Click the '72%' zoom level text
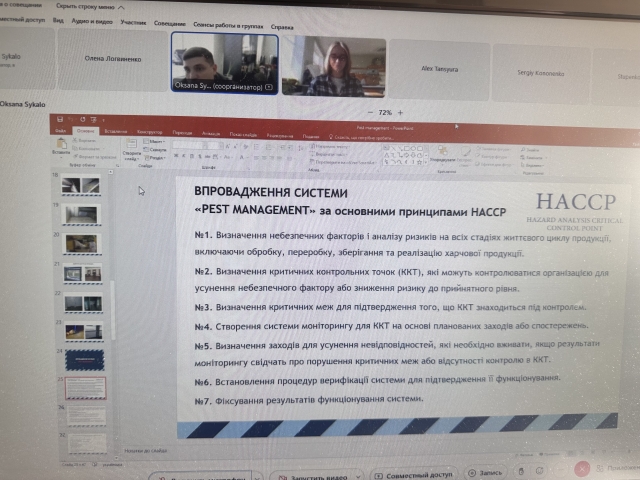The image size is (640, 480). pos(385,112)
